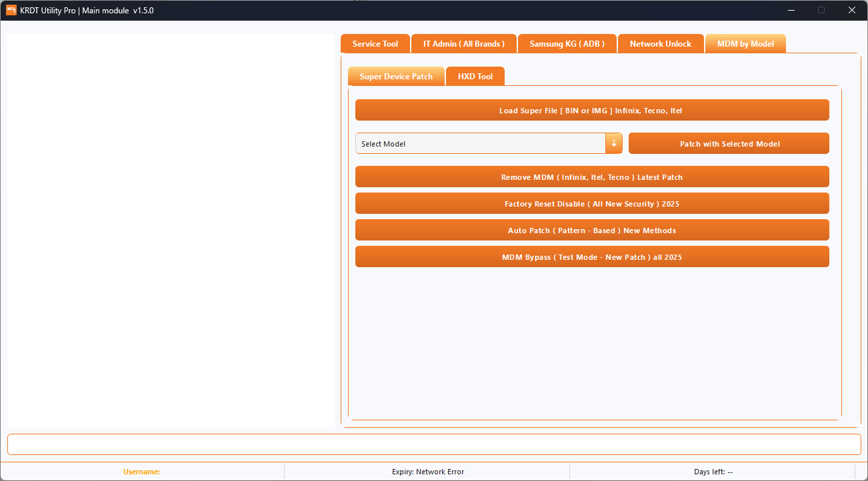The height and width of the screenshot is (481, 868).
Task: Click Patch with Selected Model
Action: (729, 143)
